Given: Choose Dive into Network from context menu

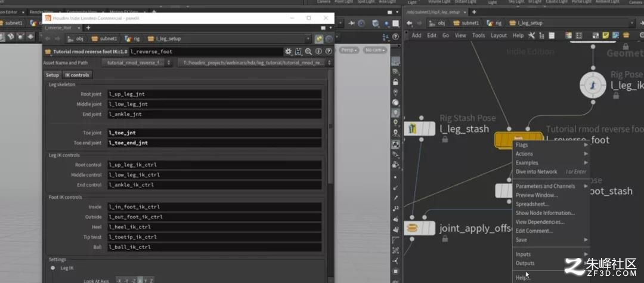Looking at the screenshot, I should (x=551, y=172).
